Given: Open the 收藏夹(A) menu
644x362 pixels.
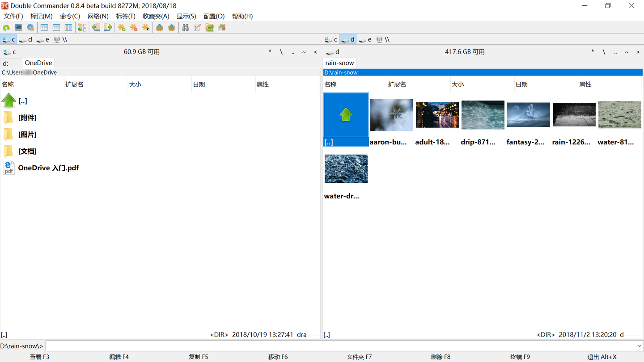Looking at the screenshot, I should pyautogui.click(x=156, y=16).
